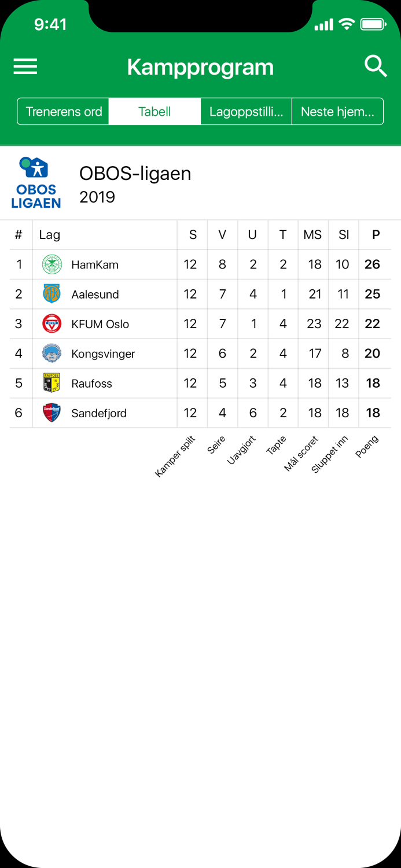Select the Kongsvinger team crest
Image resolution: width=401 pixels, height=868 pixels.
pyautogui.click(x=53, y=354)
